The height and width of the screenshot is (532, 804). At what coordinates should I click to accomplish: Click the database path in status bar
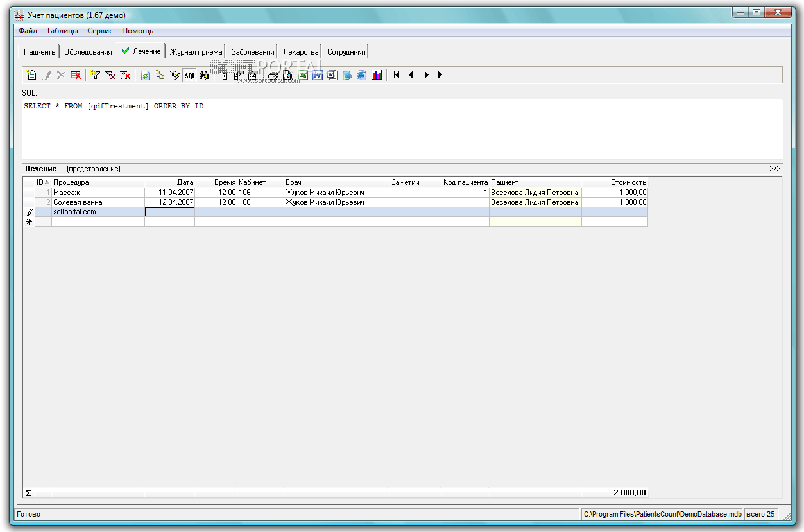[x=662, y=514]
